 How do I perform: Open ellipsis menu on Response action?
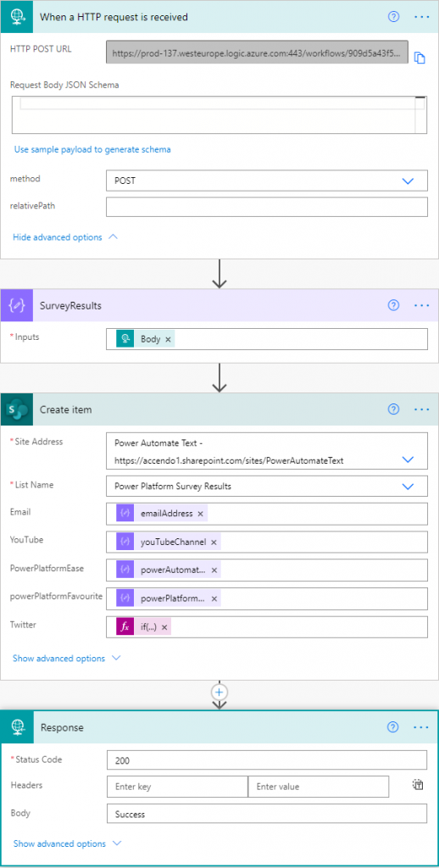[x=422, y=727]
